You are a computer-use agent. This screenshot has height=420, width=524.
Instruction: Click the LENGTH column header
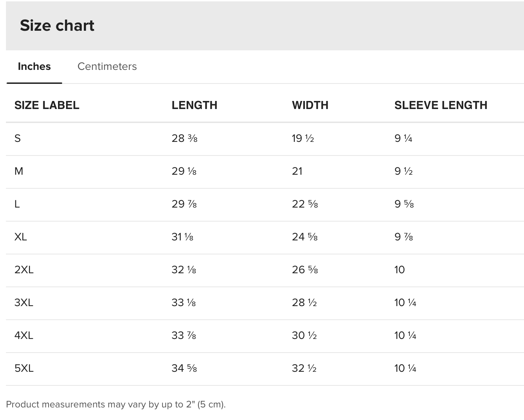click(194, 105)
